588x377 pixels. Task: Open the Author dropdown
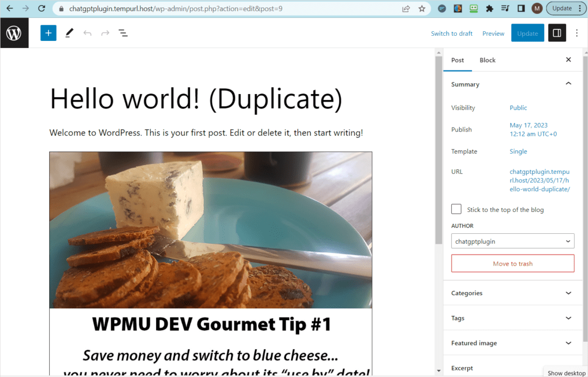tap(512, 241)
